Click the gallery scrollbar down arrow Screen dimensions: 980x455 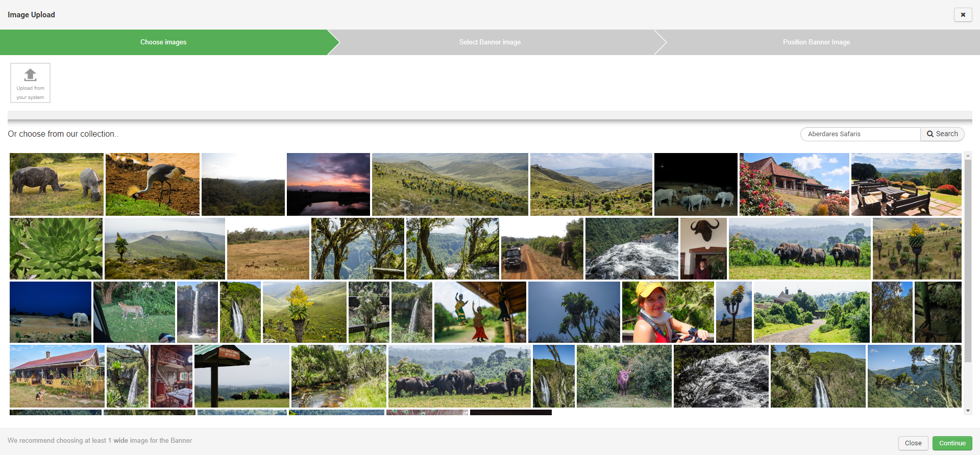point(968,411)
